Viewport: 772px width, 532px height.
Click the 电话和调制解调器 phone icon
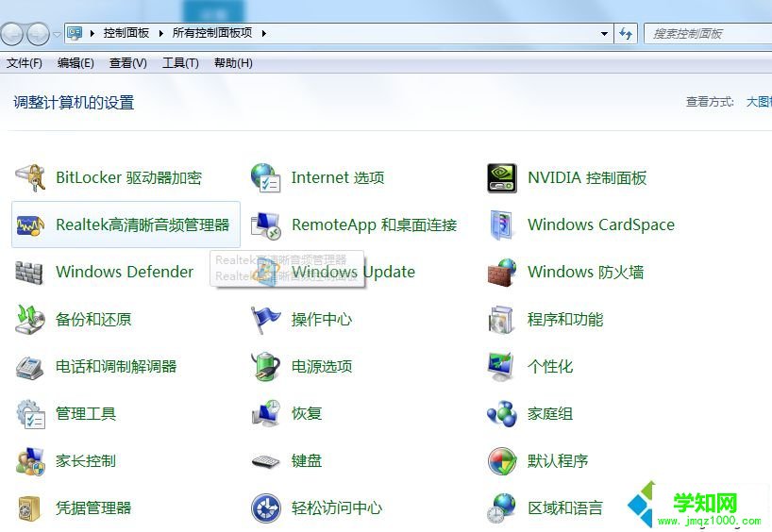30,367
